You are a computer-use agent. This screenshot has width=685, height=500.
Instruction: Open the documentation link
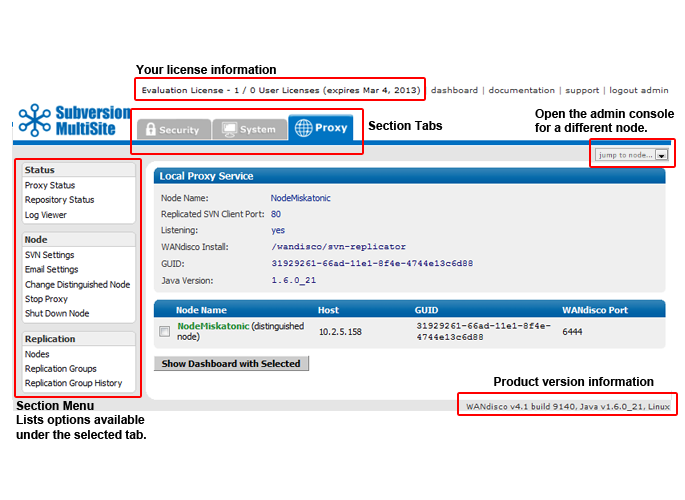(x=522, y=90)
